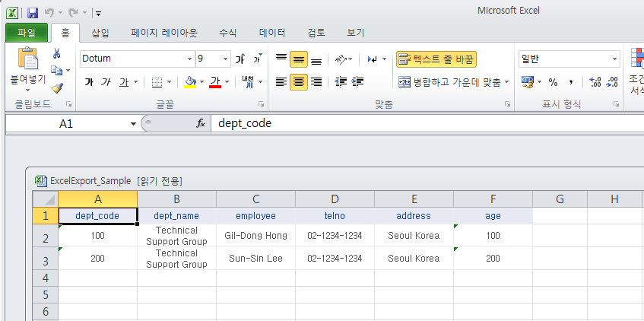Open merge and center dropdown arrow
This screenshot has height=321, width=644.
pyautogui.click(x=506, y=82)
